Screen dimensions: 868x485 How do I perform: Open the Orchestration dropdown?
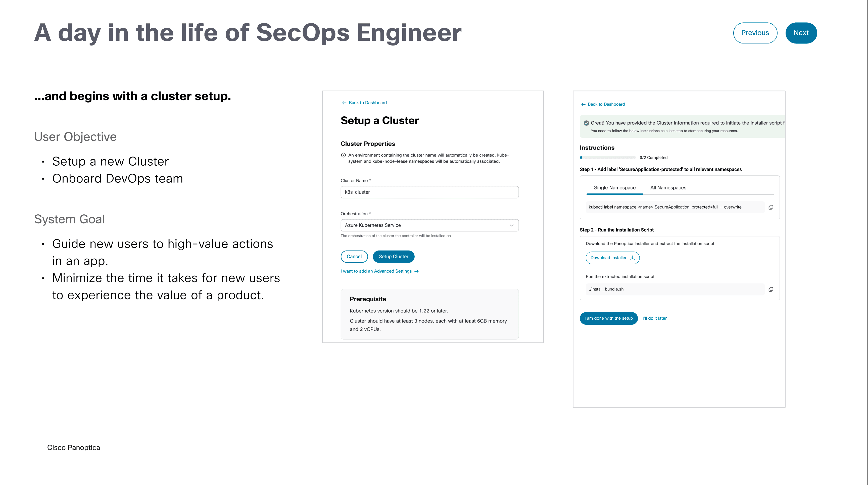tap(511, 225)
